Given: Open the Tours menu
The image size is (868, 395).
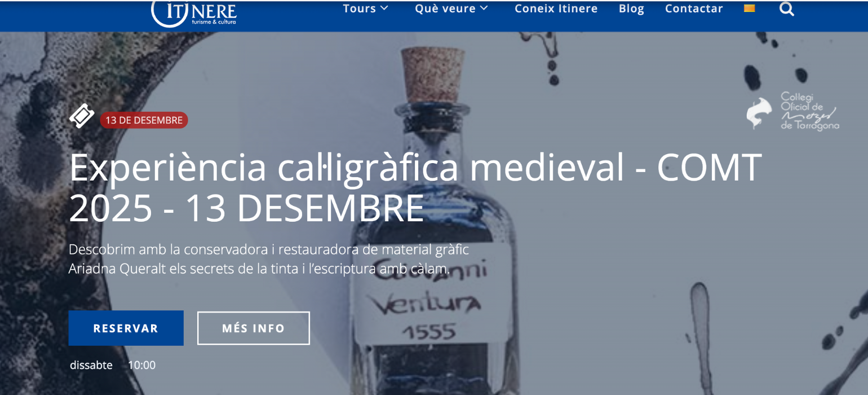Looking at the screenshot, I should (360, 8).
